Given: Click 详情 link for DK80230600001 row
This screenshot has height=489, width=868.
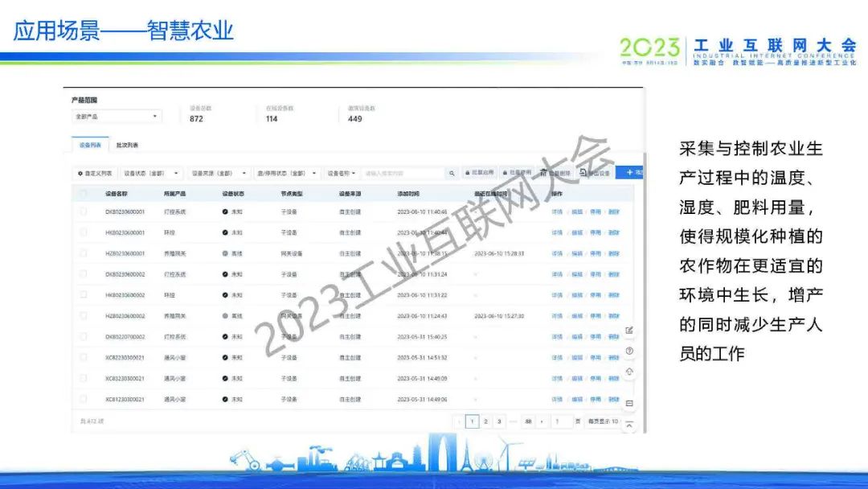Looking at the screenshot, I should click(x=556, y=212).
